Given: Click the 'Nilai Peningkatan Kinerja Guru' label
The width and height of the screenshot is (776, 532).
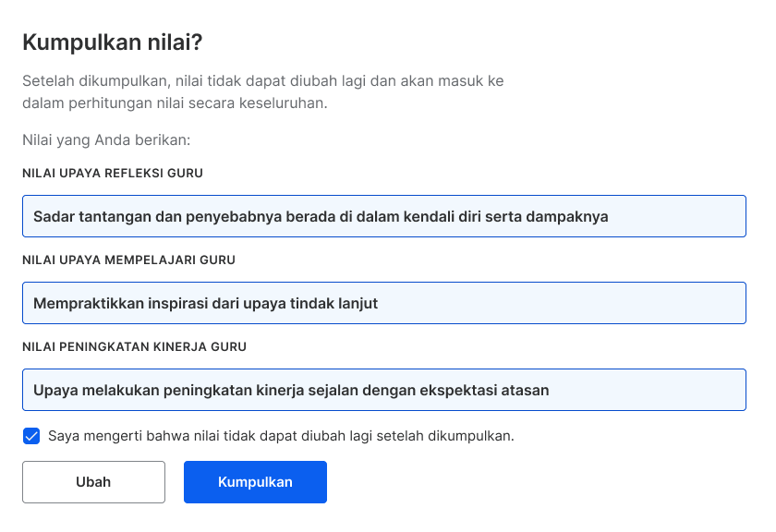Looking at the screenshot, I should coord(134,346).
